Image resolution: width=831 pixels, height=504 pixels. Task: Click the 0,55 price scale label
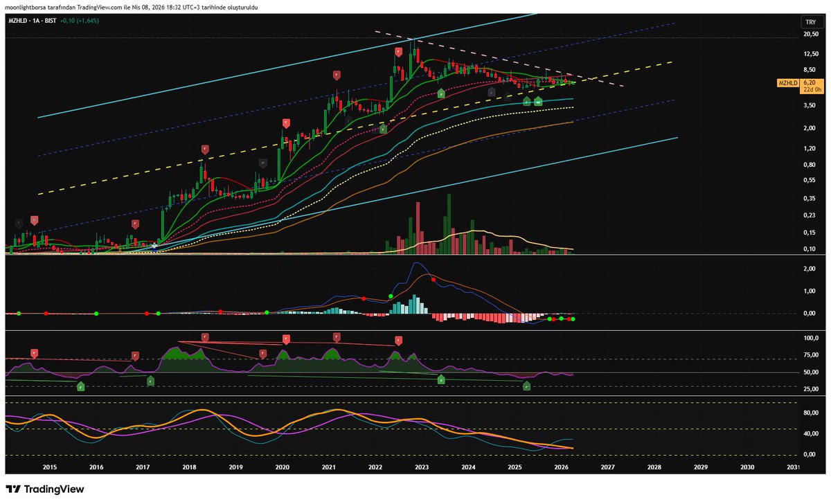(810, 180)
